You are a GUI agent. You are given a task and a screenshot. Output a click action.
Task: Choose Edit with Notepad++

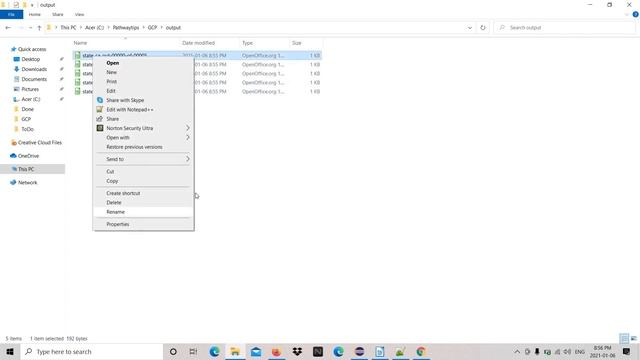[x=143, y=109]
